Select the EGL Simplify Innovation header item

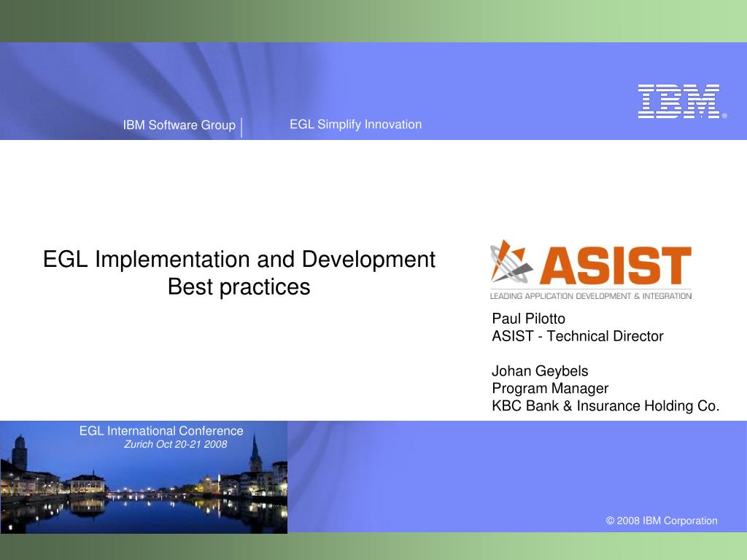356,125
